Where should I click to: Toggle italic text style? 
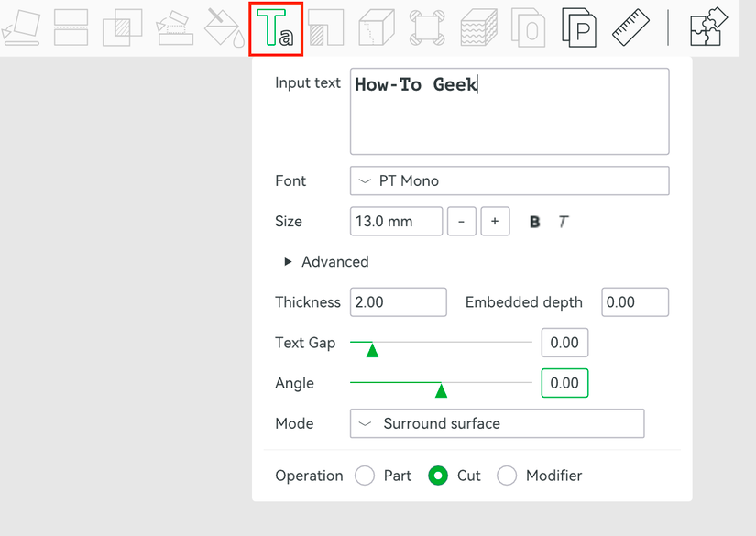tap(564, 222)
